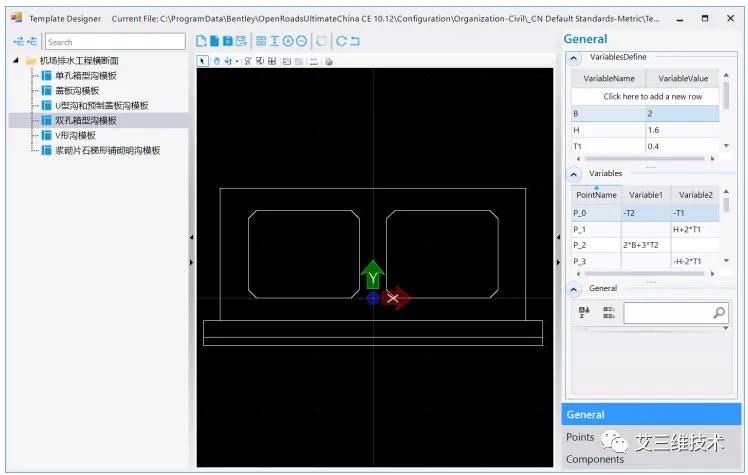Click the circled plus icon in toolbar
Screen dimensions: 748x475
click(x=288, y=41)
